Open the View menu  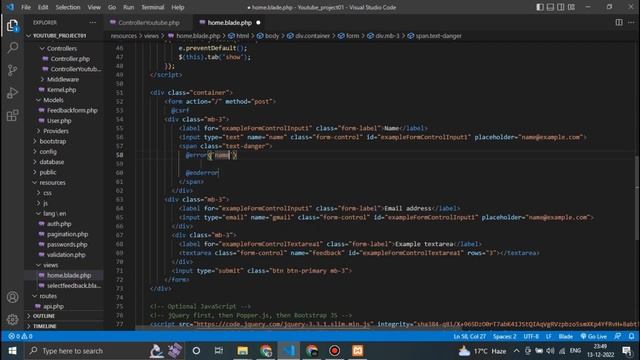94,7
